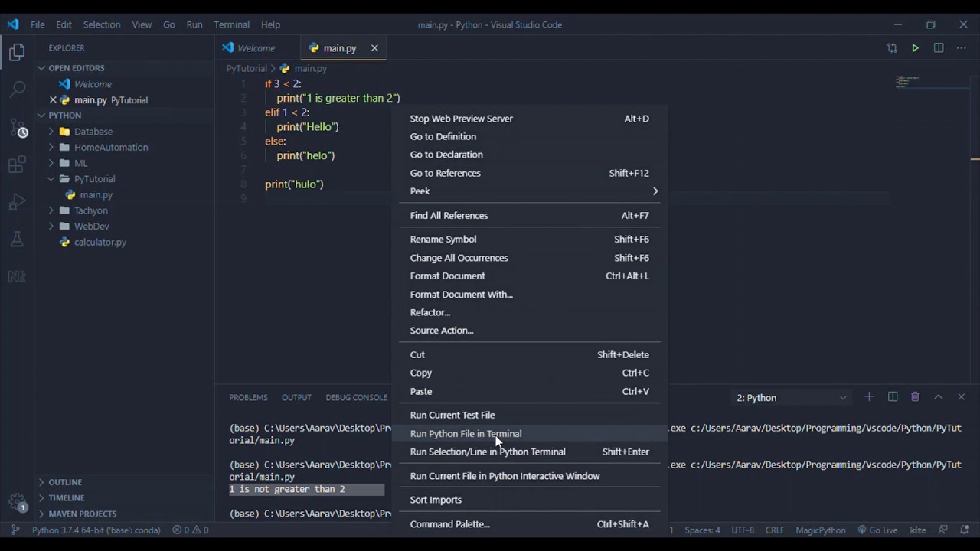Click Spaces: 4 indentation setting

(702, 530)
